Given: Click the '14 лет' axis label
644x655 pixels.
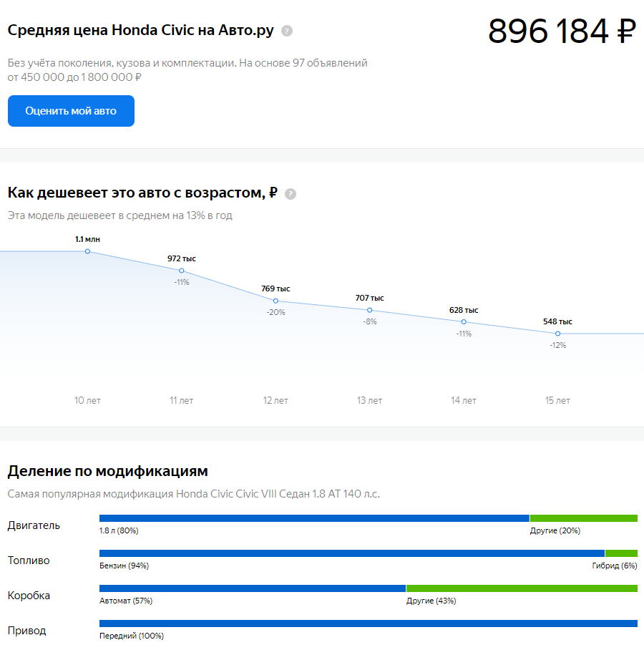Looking at the screenshot, I should click(x=464, y=401).
